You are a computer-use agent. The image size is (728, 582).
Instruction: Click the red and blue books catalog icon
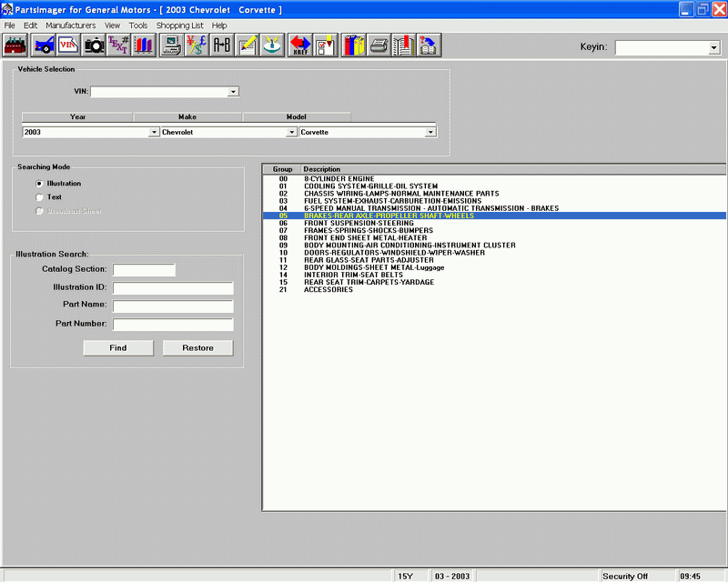(x=144, y=45)
